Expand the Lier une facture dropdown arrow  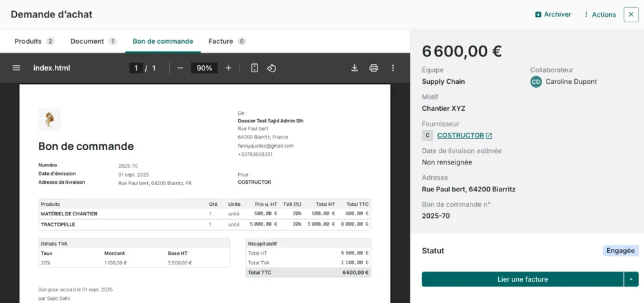click(x=631, y=279)
